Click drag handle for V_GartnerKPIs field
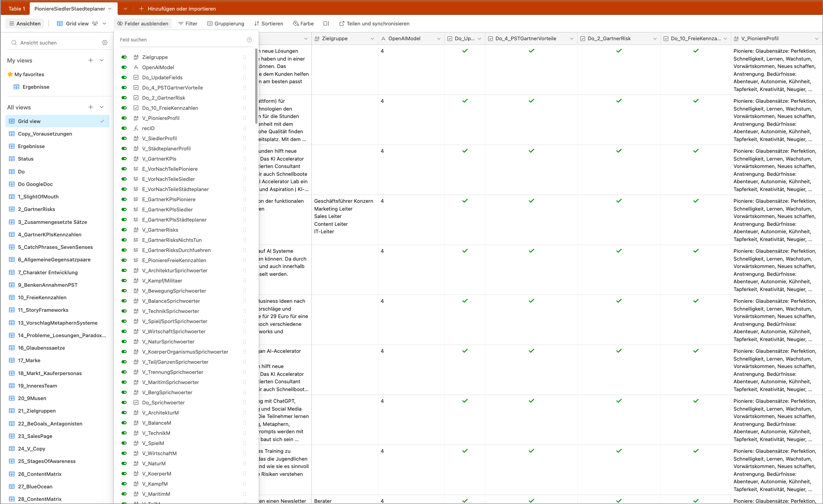The image size is (823, 504). point(245,159)
